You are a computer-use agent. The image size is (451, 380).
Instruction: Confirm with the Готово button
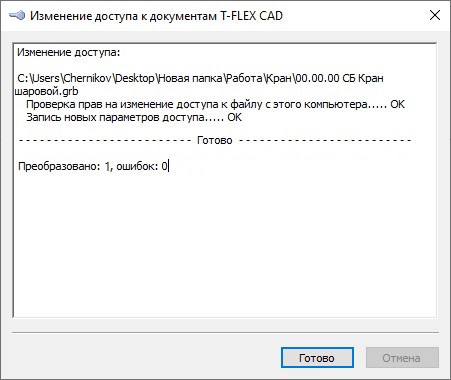click(317, 358)
